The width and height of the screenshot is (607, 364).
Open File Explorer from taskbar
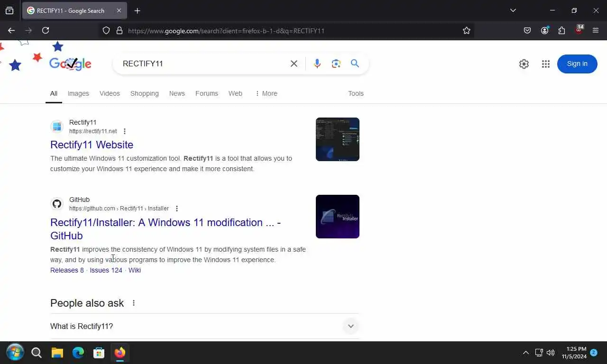pyautogui.click(x=57, y=353)
